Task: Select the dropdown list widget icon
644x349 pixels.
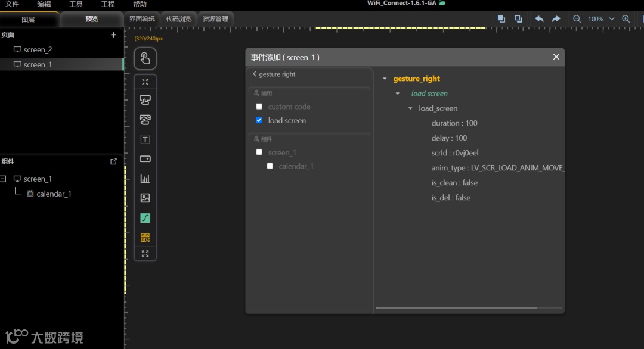Action: [x=145, y=158]
